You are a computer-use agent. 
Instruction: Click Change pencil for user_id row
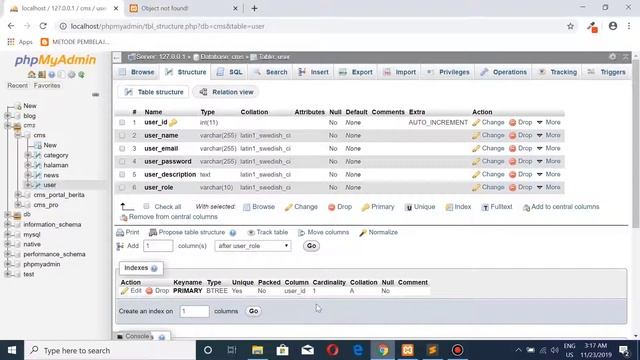click(x=476, y=122)
